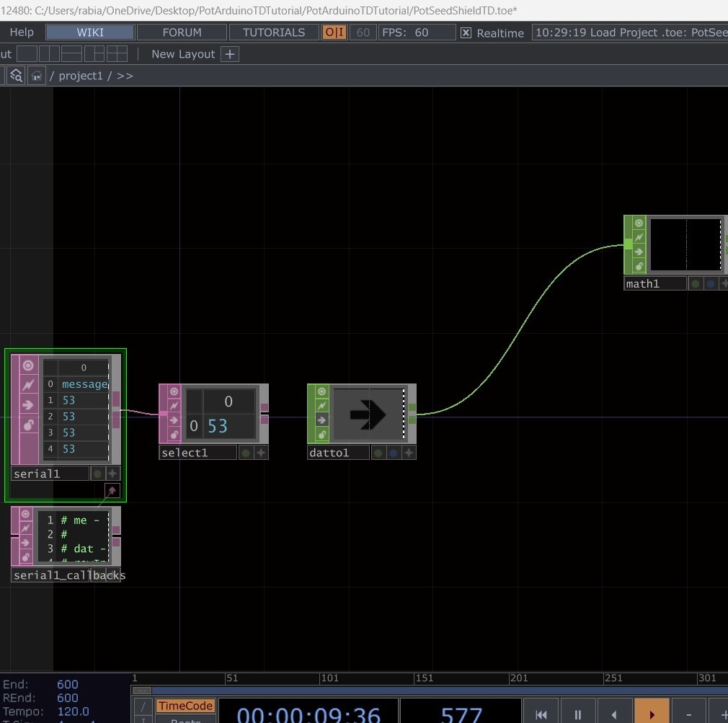Click the export arrow flag on datto1
The width and height of the screenshot is (728, 723).
[x=321, y=420]
